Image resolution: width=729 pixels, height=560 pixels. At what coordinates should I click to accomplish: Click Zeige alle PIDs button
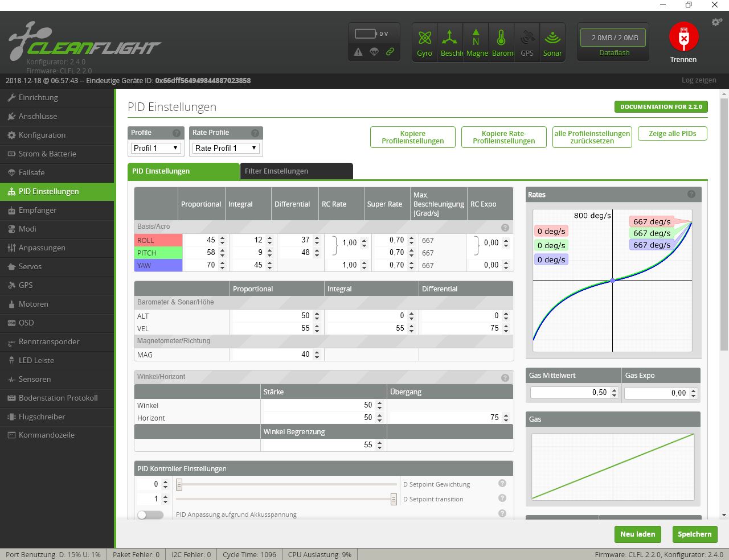click(672, 134)
